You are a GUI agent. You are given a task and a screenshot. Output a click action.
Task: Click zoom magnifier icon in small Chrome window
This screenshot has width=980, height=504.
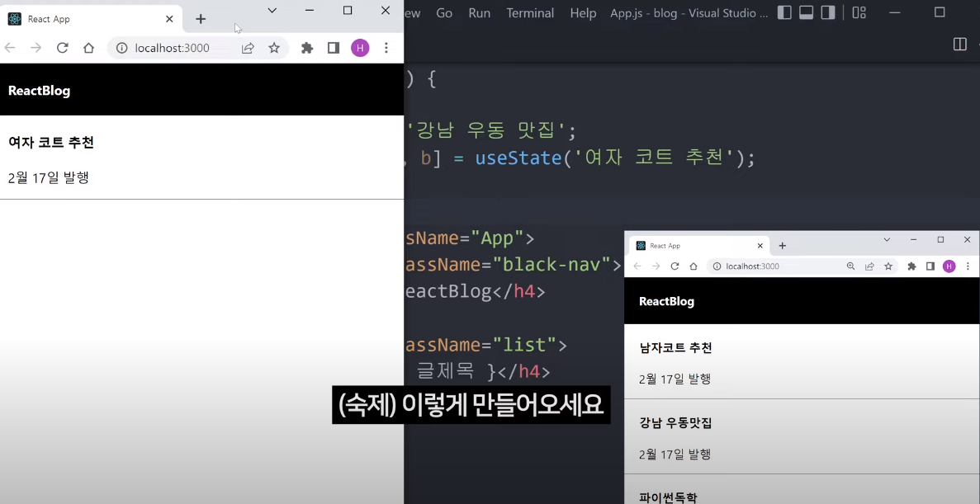[850, 266]
